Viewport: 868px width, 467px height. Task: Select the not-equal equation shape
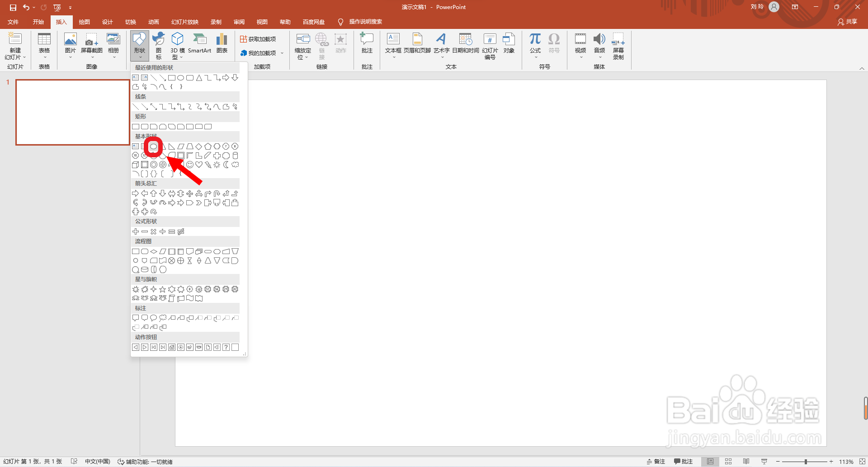point(181,231)
